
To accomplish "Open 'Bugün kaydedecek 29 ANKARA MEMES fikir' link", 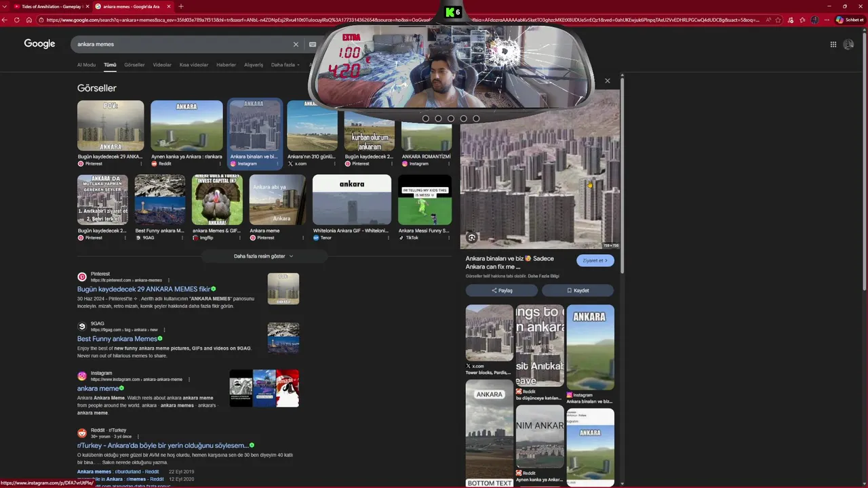I will pyautogui.click(x=144, y=289).
